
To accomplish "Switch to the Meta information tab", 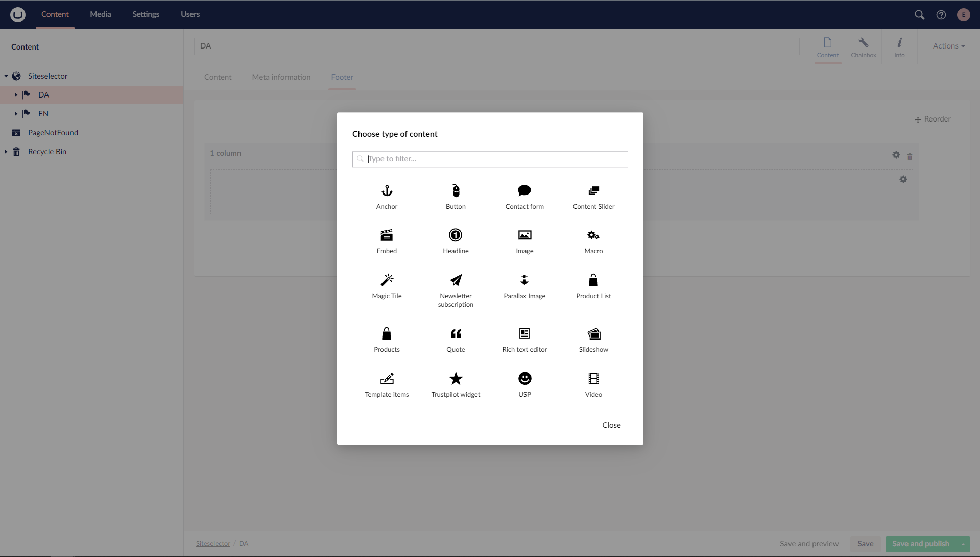I will (x=281, y=77).
